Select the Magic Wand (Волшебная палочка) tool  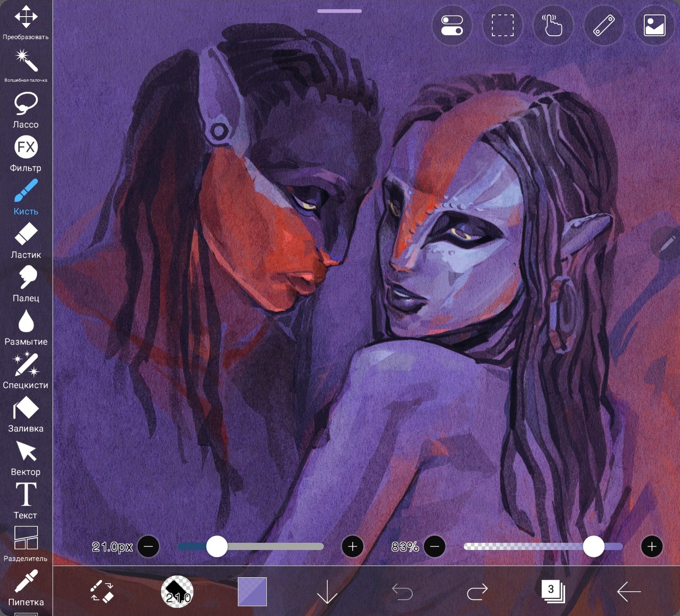[x=26, y=65]
